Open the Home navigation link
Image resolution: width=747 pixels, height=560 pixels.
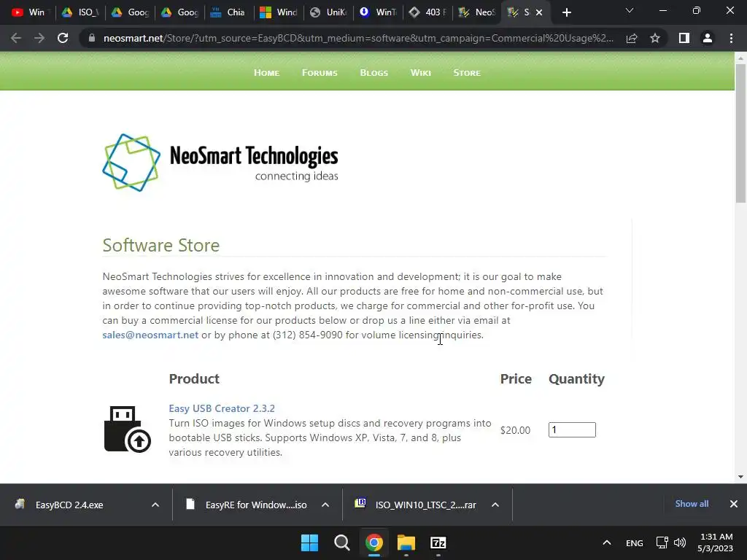pos(266,73)
